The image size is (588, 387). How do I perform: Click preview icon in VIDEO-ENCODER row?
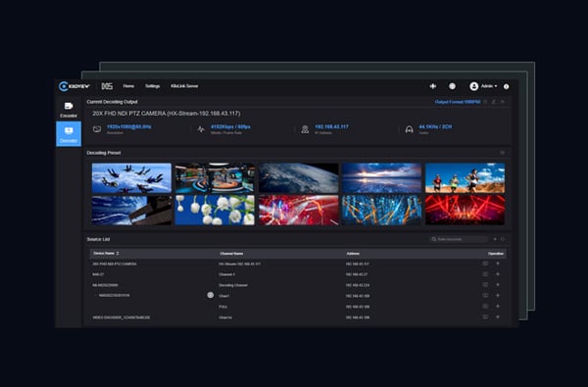click(485, 317)
